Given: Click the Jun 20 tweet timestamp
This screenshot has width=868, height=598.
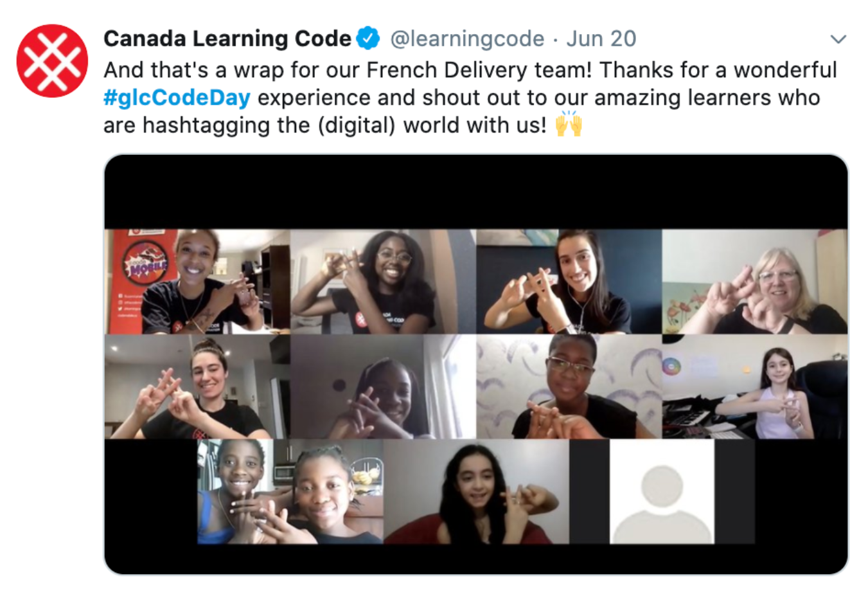Looking at the screenshot, I should [x=601, y=39].
